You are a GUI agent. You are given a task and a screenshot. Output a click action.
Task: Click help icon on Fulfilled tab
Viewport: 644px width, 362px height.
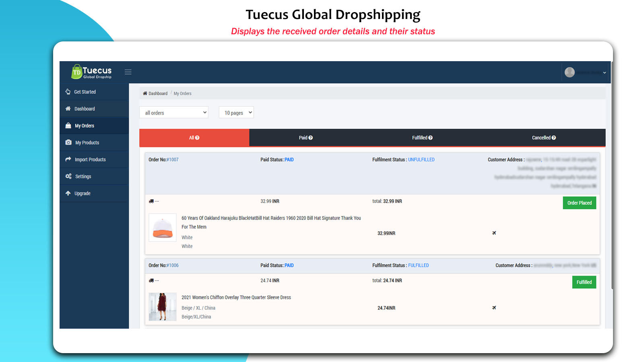431,138
